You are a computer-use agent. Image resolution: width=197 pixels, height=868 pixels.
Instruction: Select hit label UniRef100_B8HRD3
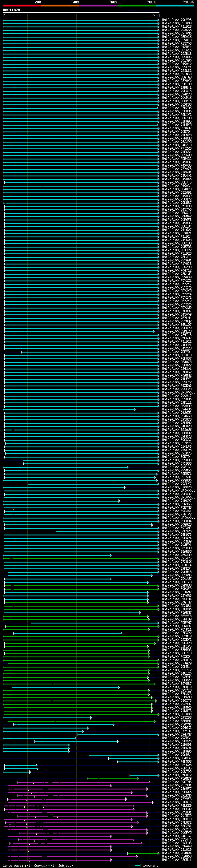click(x=176, y=650)
